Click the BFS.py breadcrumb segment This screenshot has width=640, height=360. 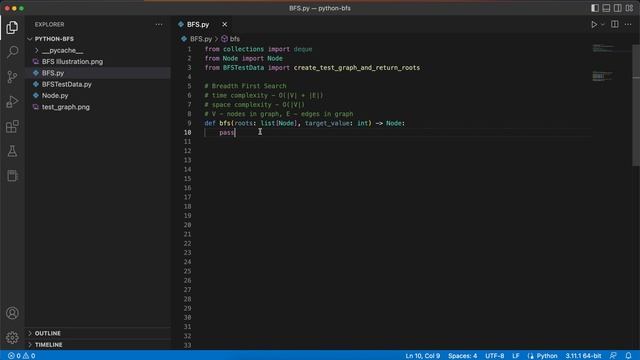[201, 39]
